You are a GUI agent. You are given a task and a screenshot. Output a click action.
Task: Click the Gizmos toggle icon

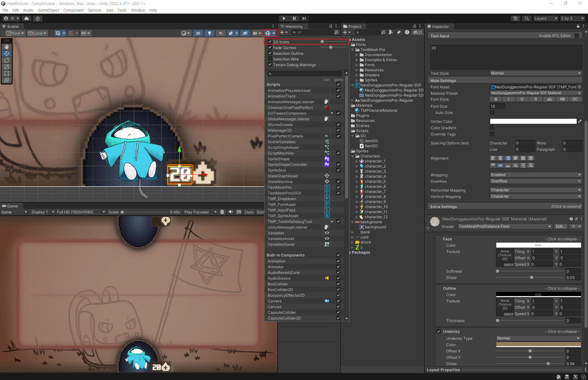(268, 33)
